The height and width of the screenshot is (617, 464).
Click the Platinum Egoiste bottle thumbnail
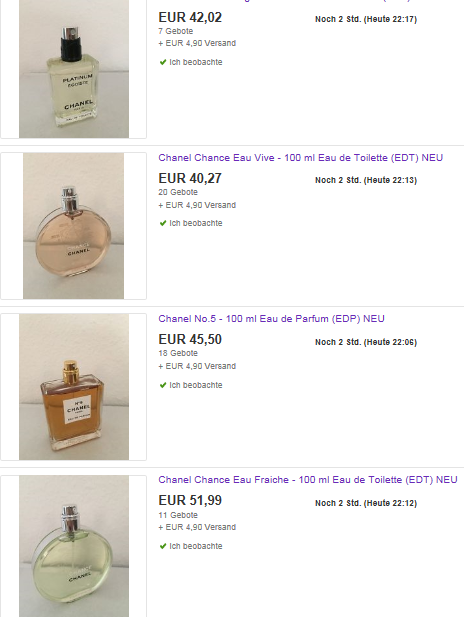74,68
